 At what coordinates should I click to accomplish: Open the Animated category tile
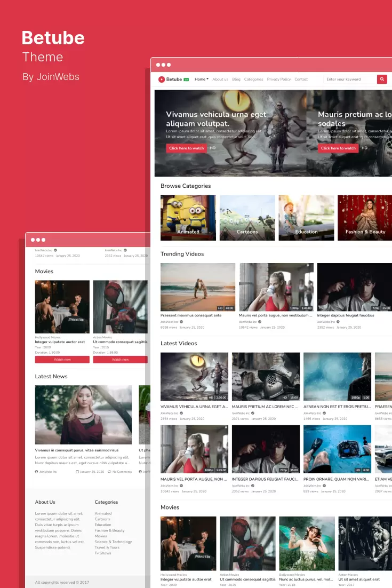pyautogui.click(x=188, y=218)
